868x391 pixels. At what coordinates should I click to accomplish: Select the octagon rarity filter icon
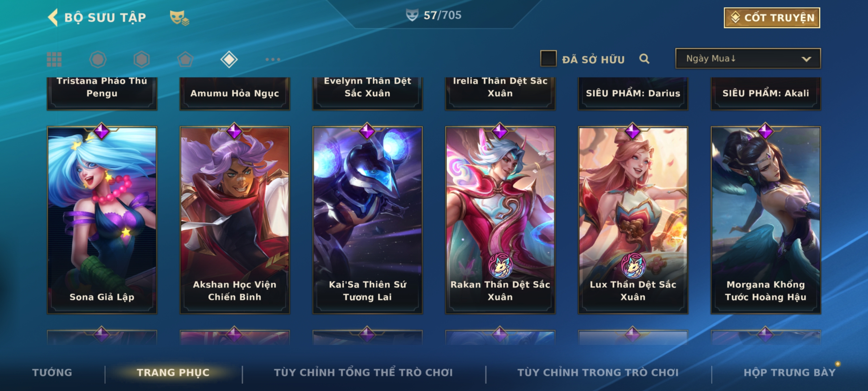(98, 59)
